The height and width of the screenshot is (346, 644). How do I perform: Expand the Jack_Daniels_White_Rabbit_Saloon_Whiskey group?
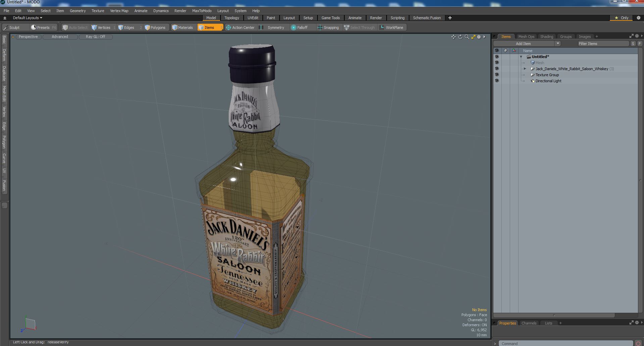click(x=525, y=69)
